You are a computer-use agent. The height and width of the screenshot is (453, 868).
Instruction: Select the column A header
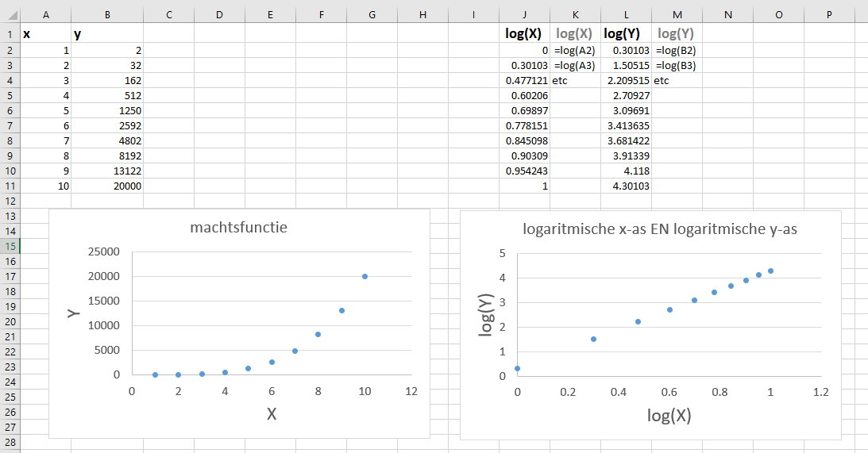tap(45, 15)
